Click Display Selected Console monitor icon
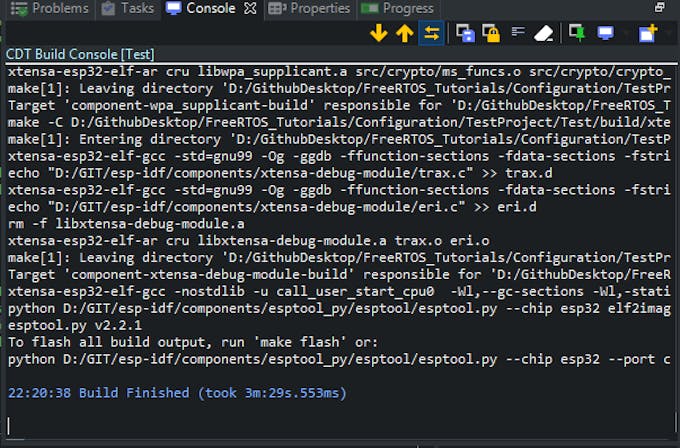680x448 pixels. tap(605, 33)
